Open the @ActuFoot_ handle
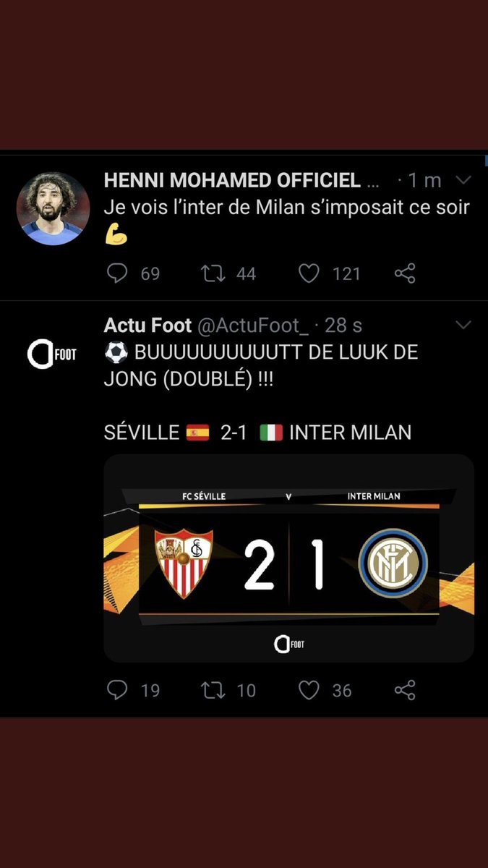Image resolution: width=488 pixels, height=868 pixels. [x=253, y=325]
